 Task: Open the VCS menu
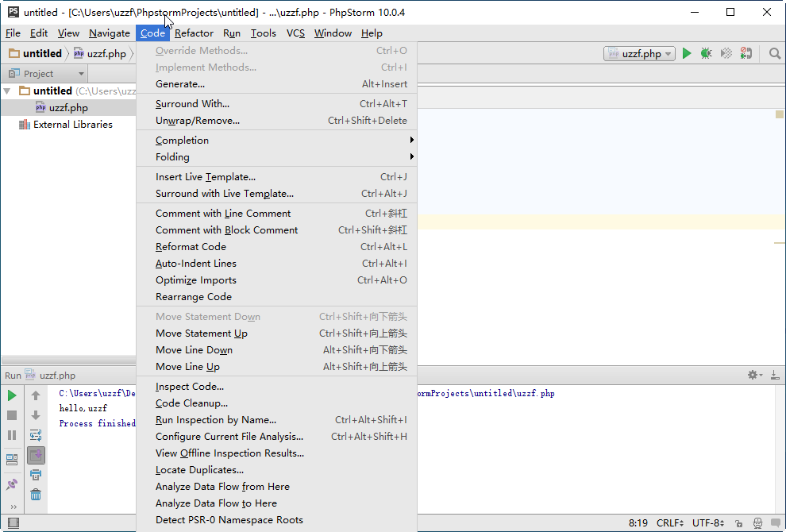point(295,33)
